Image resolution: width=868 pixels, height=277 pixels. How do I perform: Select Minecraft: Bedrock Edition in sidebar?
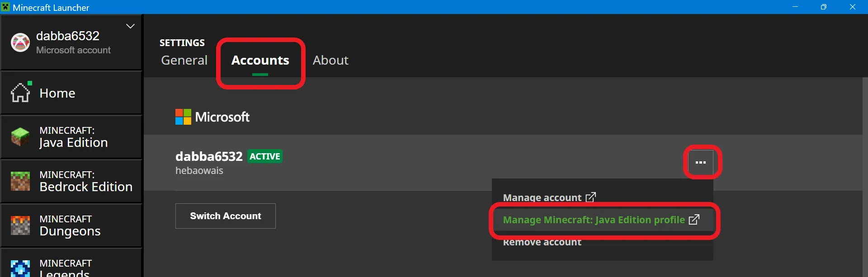pos(71,181)
